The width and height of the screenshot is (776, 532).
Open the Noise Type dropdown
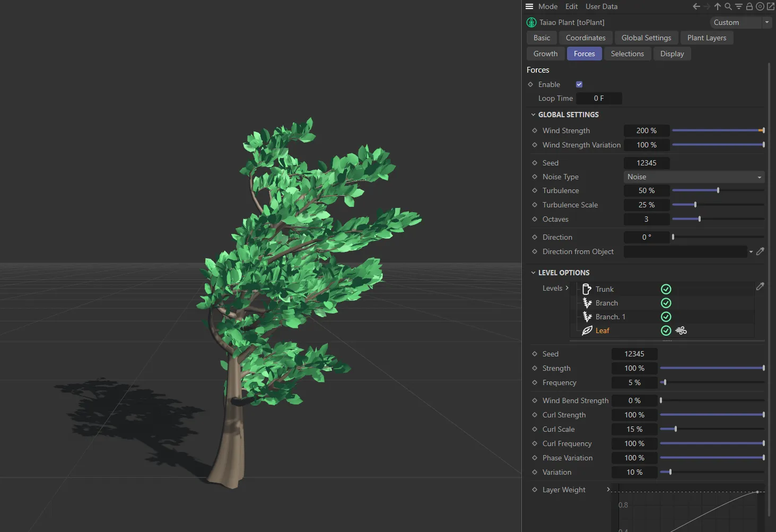[x=694, y=177]
